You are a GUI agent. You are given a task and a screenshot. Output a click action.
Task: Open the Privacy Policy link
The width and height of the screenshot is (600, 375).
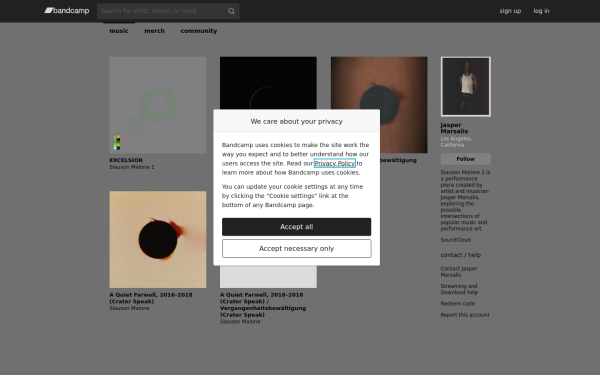coord(335,163)
